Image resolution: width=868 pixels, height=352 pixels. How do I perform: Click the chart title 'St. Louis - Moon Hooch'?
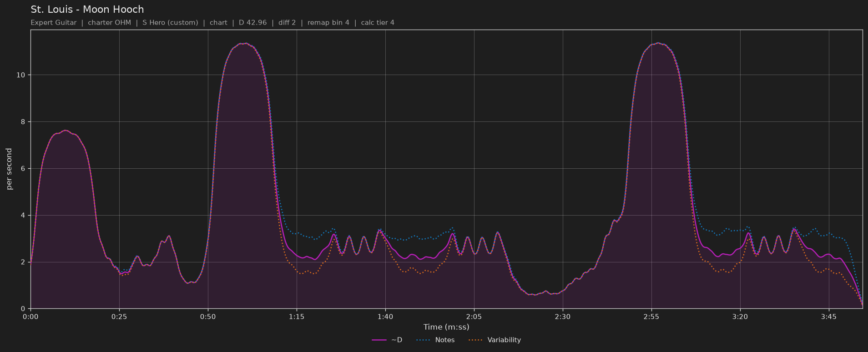click(x=87, y=10)
